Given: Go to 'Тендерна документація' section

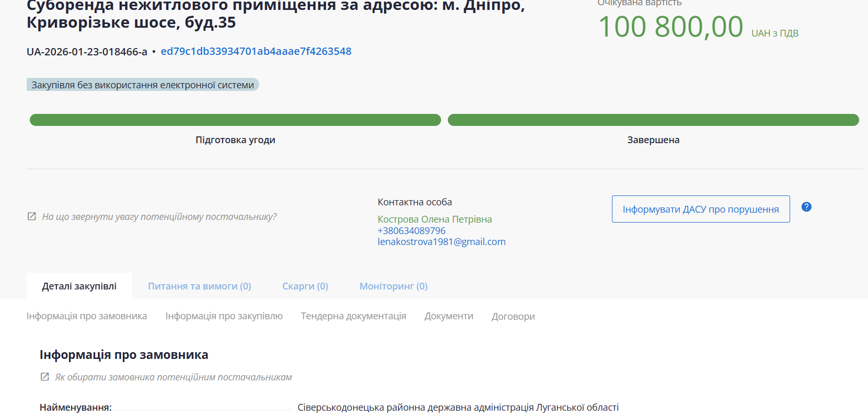Looking at the screenshot, I should point(353,316).
